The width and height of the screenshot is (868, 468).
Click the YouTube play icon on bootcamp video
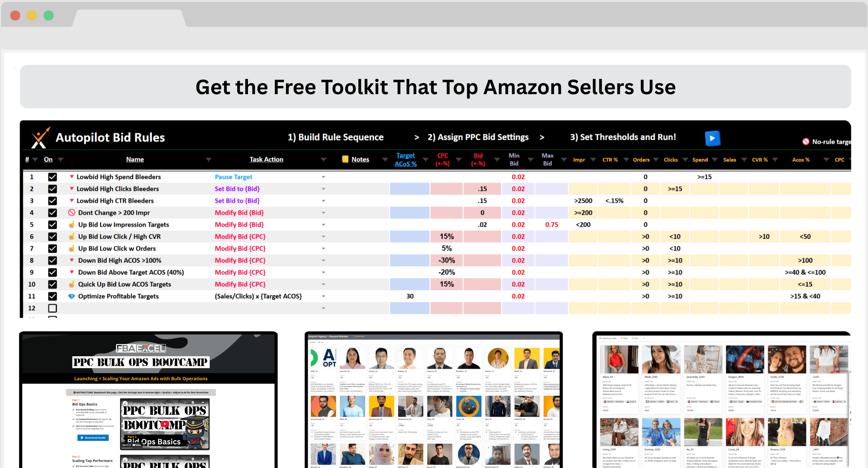click(165, 424)
